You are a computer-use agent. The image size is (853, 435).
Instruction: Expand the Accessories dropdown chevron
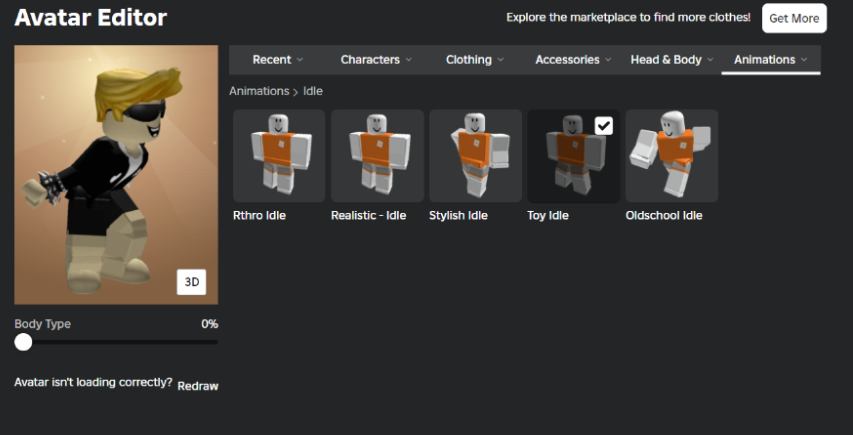coord(608,60)
